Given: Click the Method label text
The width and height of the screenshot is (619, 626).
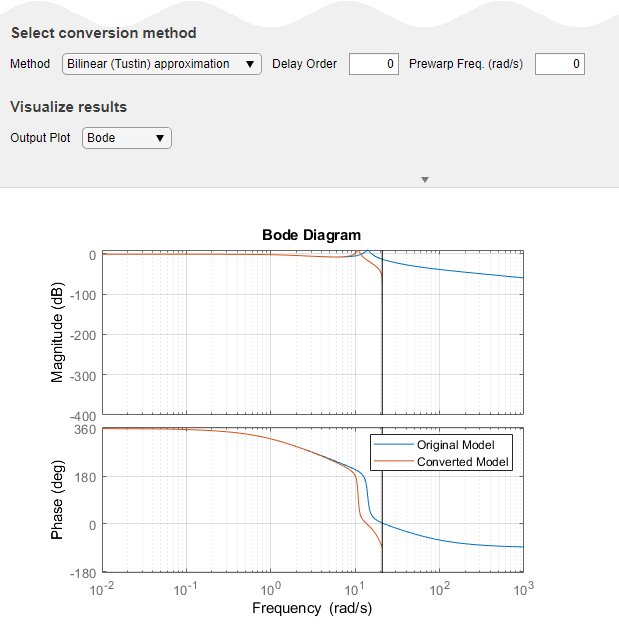Looking at the screenshot, I should [30, 64].
